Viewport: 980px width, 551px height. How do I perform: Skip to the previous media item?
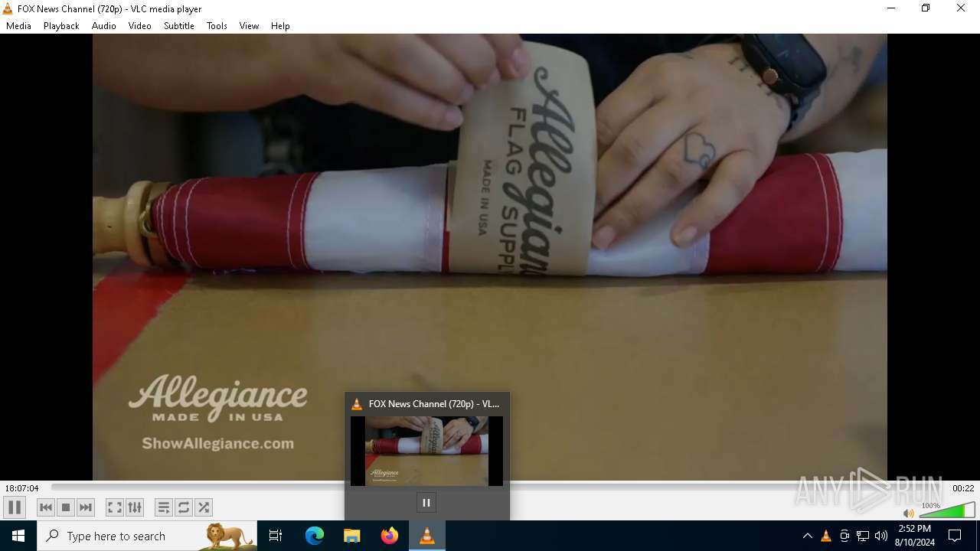46,507
